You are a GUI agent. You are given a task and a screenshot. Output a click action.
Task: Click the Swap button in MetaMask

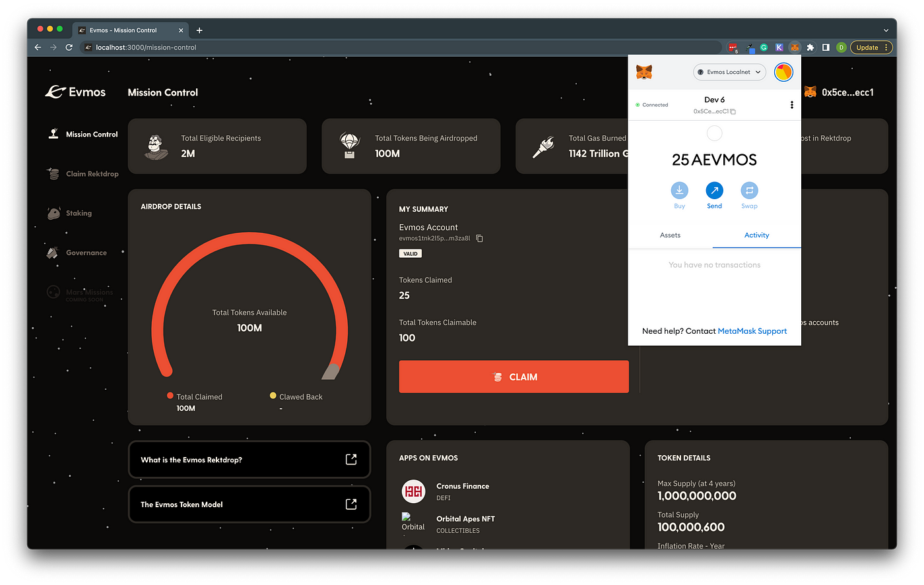[x=749, y=196]
